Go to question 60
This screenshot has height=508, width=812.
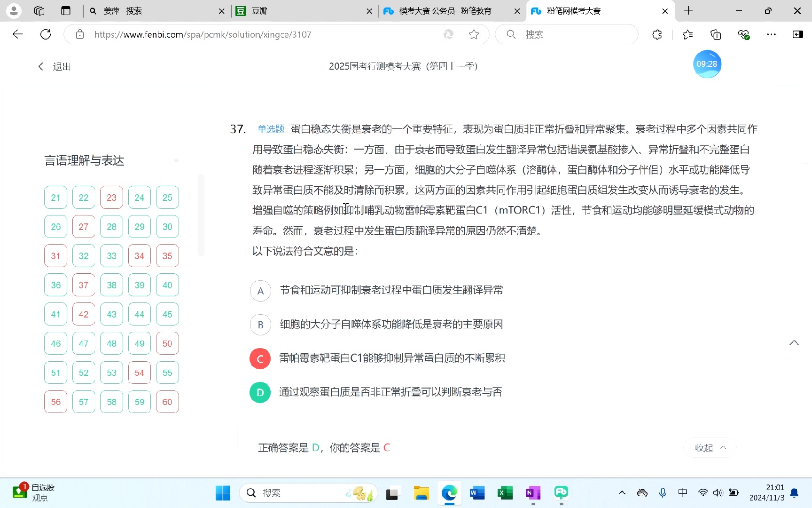(167, 402)
